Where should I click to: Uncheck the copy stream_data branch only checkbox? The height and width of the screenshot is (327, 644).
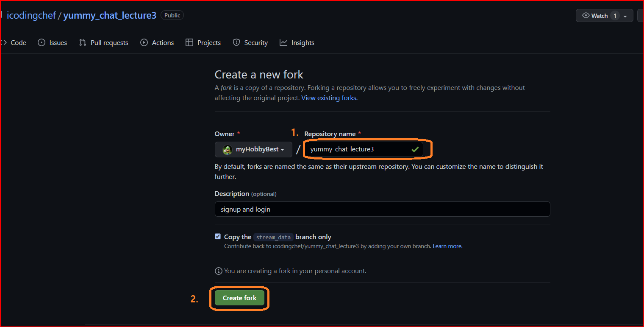pos(218,237)
